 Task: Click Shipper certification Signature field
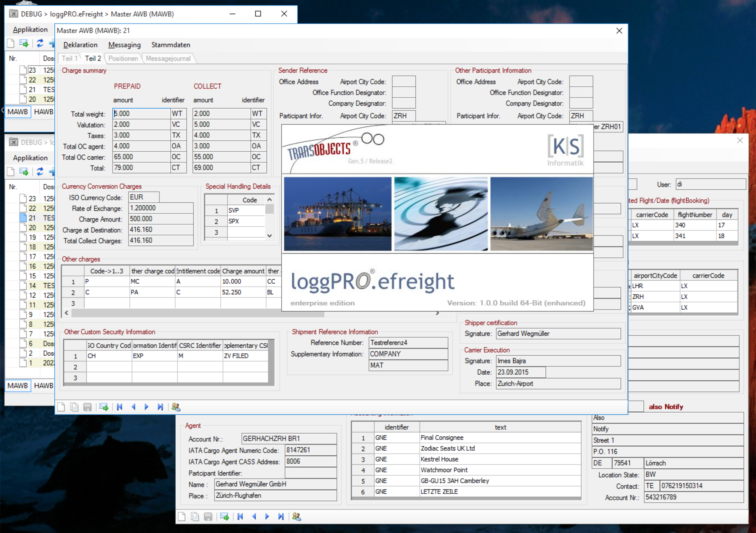point(558,334)
